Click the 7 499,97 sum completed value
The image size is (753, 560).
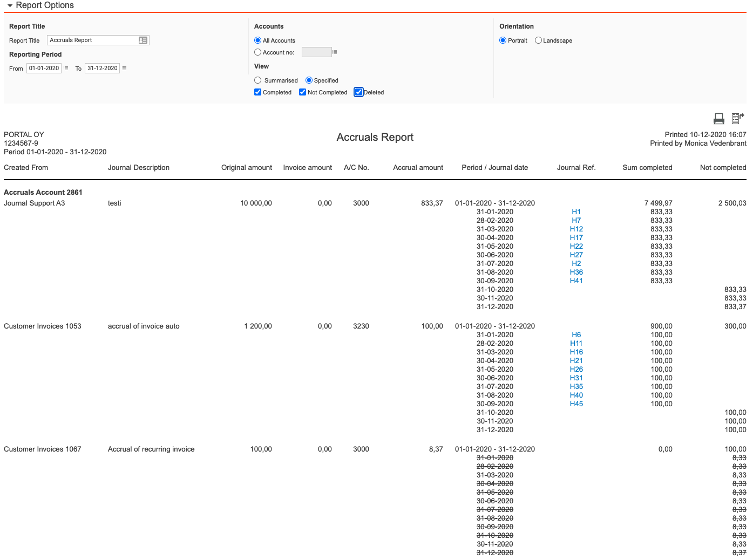tap(658, 203)
